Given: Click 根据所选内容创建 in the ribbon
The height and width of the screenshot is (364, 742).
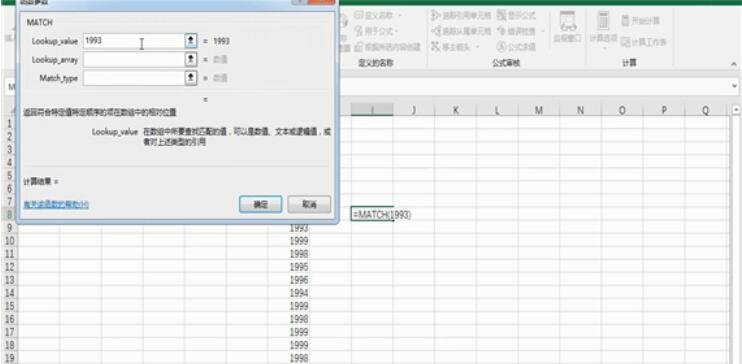Looking at the screenshot, I should tap(388, 47).
